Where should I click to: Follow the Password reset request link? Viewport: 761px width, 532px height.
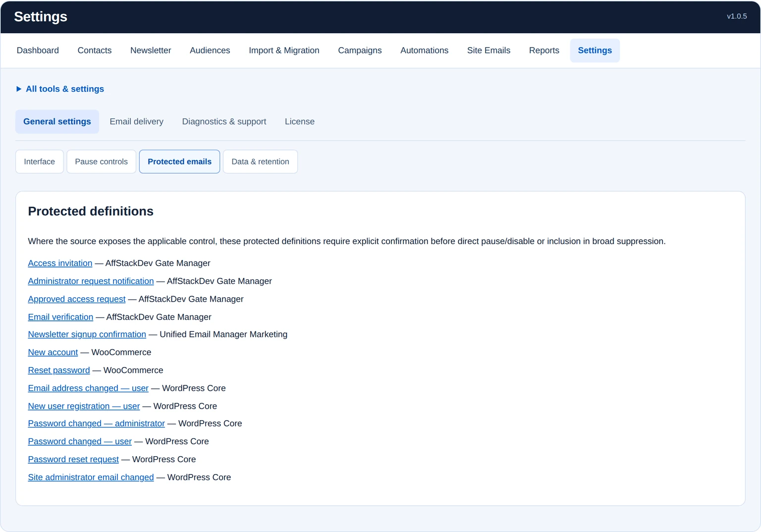tap(73, 459)
